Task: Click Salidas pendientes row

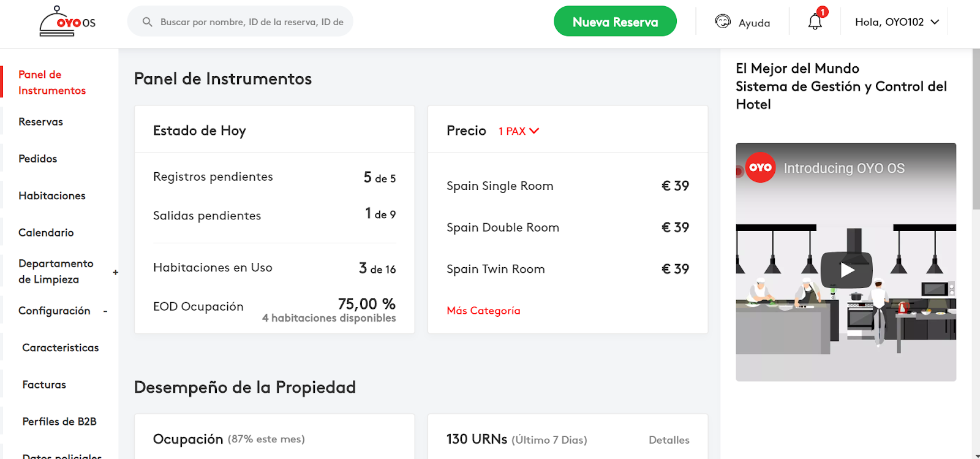Action: (274, 215)
